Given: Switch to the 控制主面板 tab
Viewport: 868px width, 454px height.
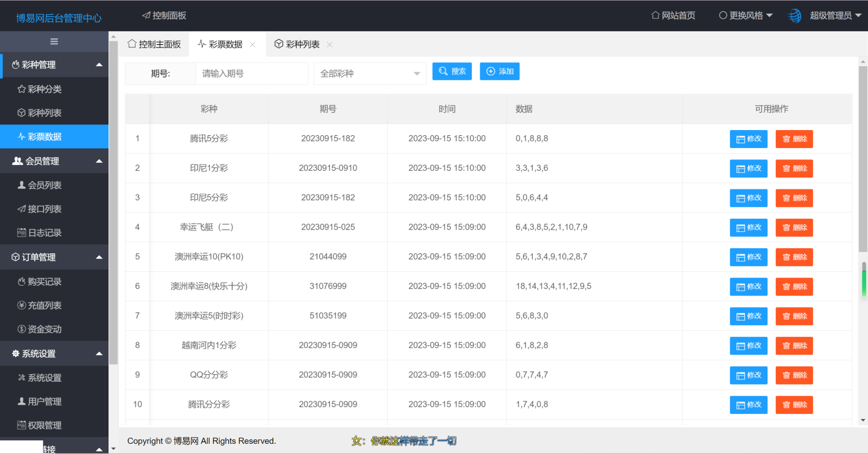Looking at the screenshot, I should click(x=154, y=44).
